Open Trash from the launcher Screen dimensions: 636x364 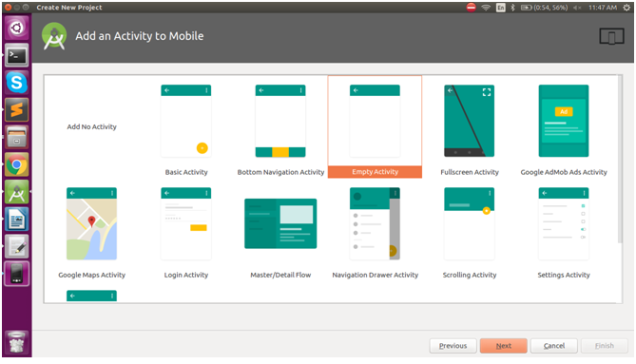tap(16, 342)
